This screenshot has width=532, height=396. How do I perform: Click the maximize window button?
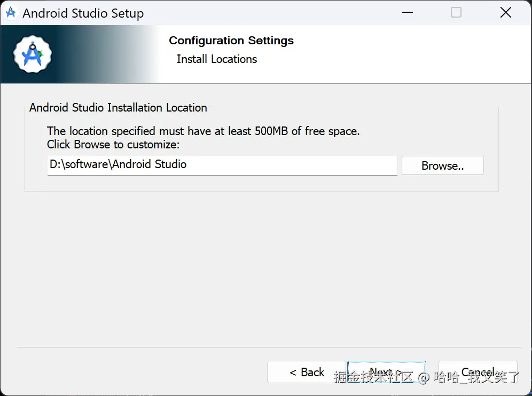456,13
